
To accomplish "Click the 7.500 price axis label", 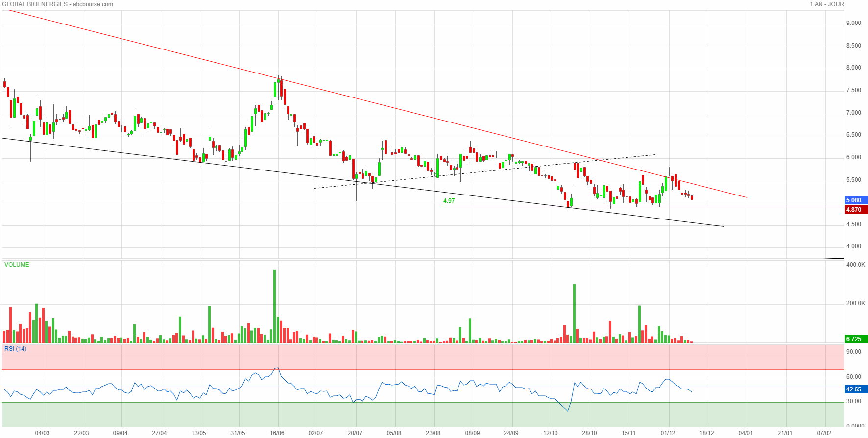I will pos(854,90).
